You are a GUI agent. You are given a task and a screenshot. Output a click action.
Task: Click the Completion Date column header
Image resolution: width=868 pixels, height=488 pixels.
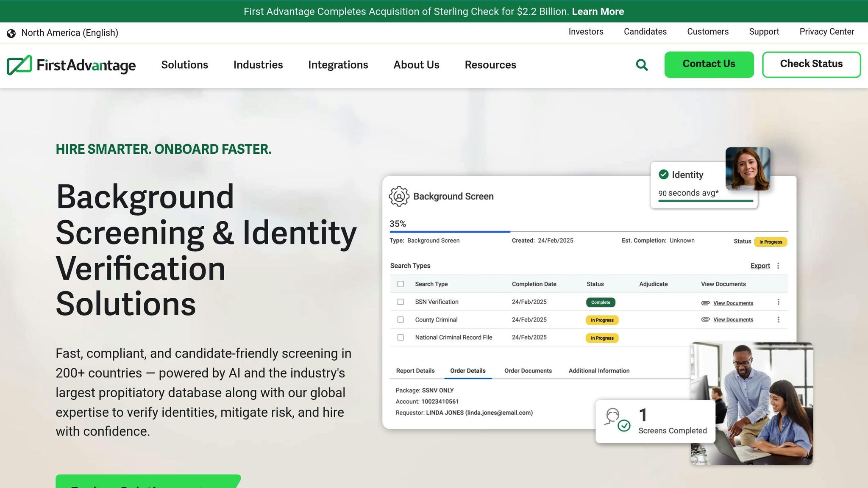[x=534, y=284]
